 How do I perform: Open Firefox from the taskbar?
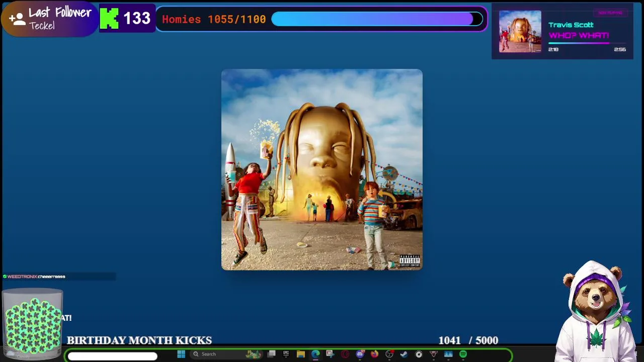coord(374,354)
